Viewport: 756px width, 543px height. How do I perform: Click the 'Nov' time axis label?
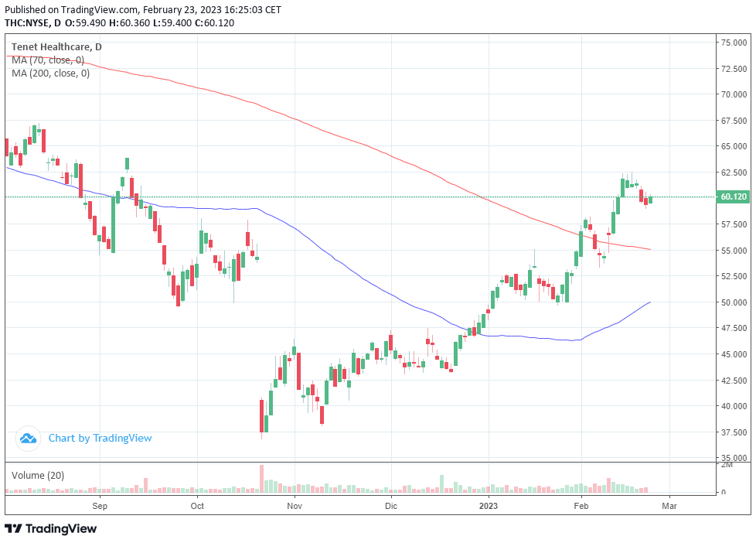[x=295, y=506]
